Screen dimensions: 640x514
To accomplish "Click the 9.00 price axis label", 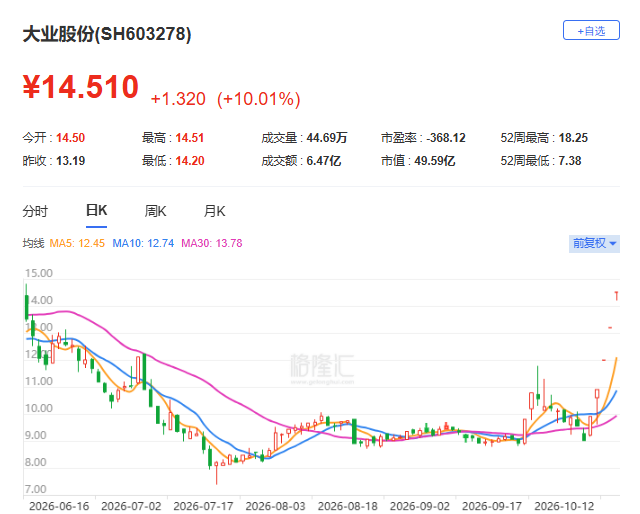I will [36, 435].
